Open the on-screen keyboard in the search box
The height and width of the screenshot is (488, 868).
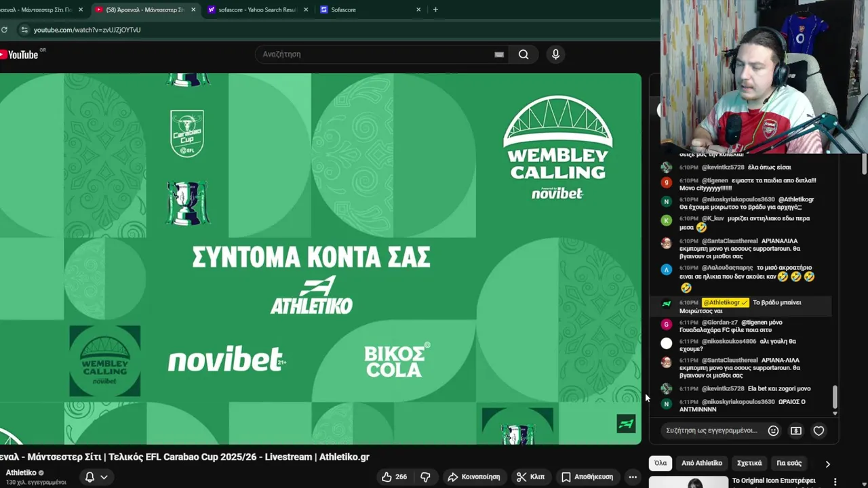[499, 54]
